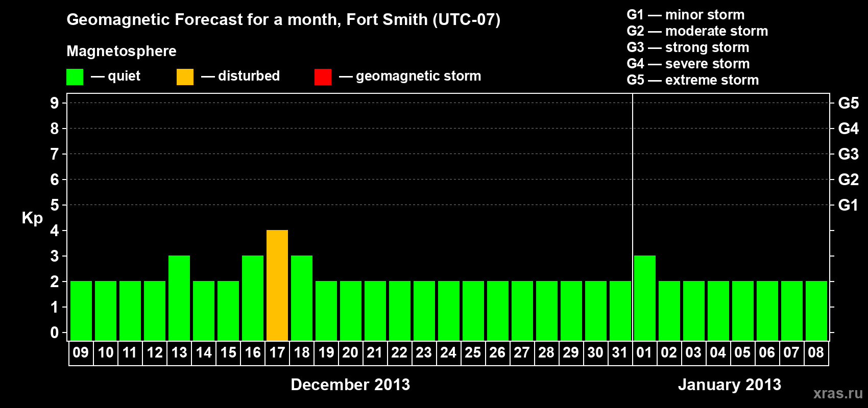Viewport: 868px width, 408px height.
Task: Click the 'G4 — severe storm' legend text
Action: 688,64
